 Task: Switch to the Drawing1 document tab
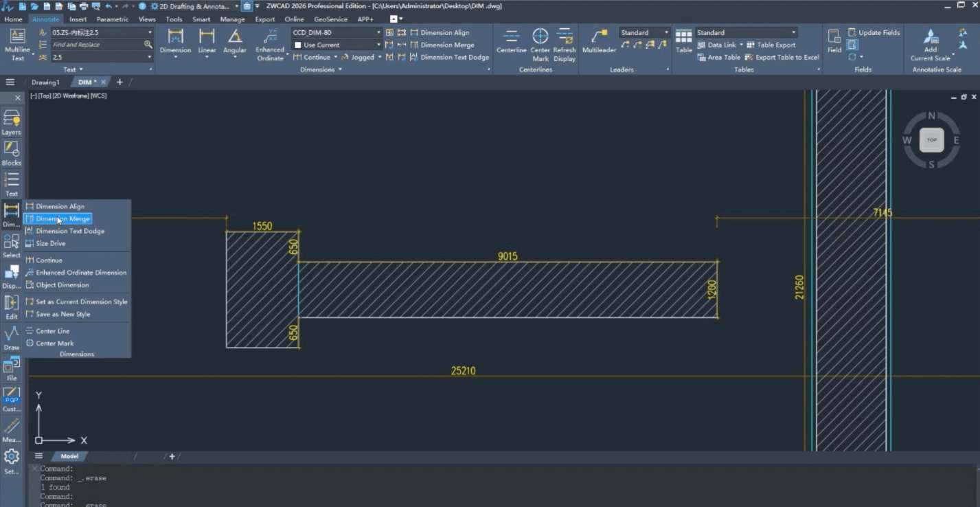pyautogui.click(x=45, y=82)
